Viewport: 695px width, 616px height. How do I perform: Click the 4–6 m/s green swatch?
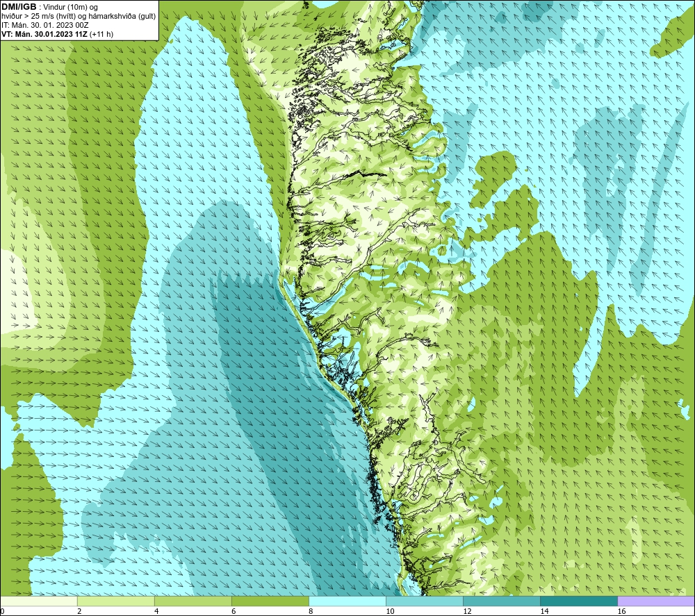tap(193, 601)
